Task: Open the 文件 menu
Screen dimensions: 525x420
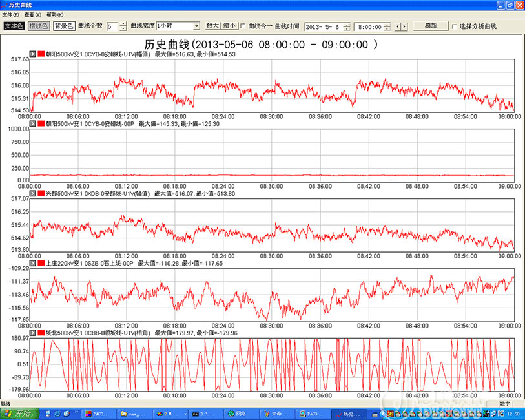Action: (x=11, y=14)
